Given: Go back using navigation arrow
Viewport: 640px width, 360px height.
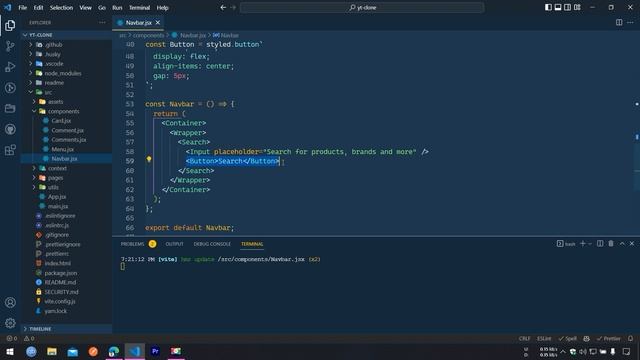Looking at the screenshot, I should point(223,7).
